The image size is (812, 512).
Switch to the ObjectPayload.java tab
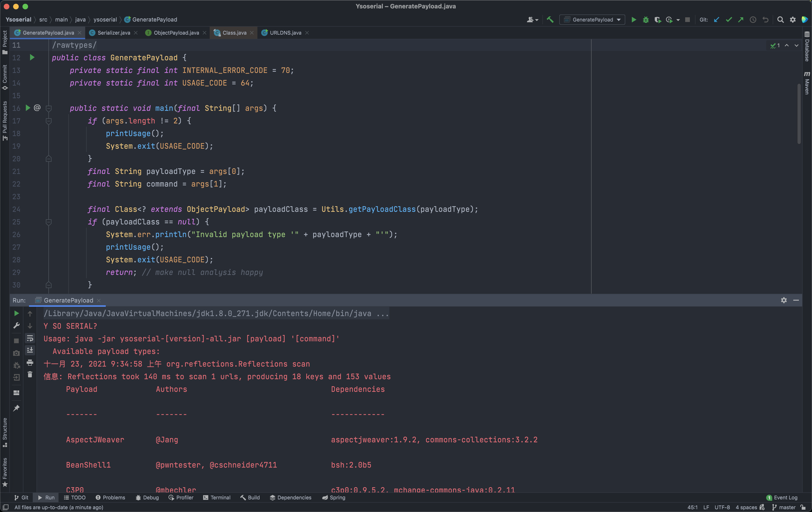click(x=176, y=33)
